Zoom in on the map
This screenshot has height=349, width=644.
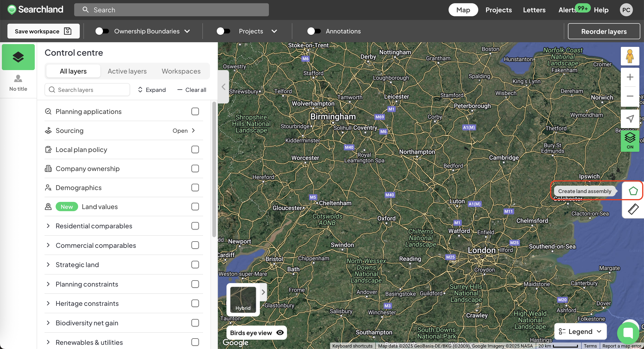point(630,77)
